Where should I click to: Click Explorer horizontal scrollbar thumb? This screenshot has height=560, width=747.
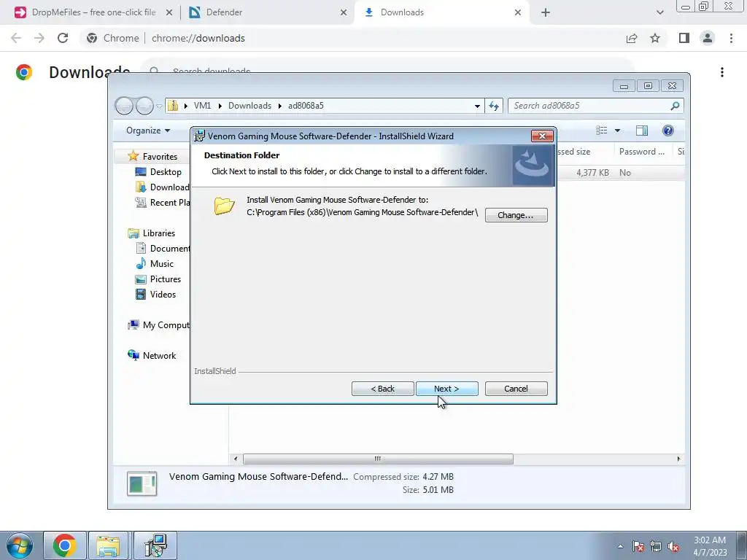click(378, 459)
